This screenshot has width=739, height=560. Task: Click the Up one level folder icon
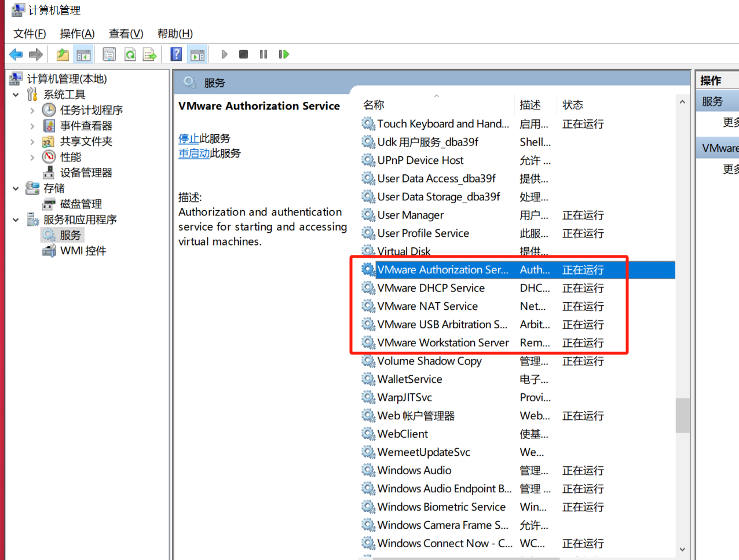coord(63,54)
